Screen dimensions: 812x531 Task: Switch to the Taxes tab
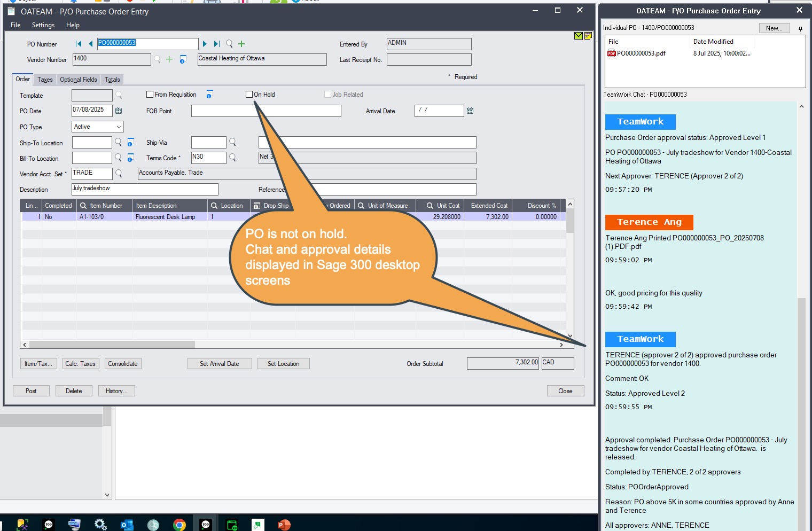pos(45,80)
